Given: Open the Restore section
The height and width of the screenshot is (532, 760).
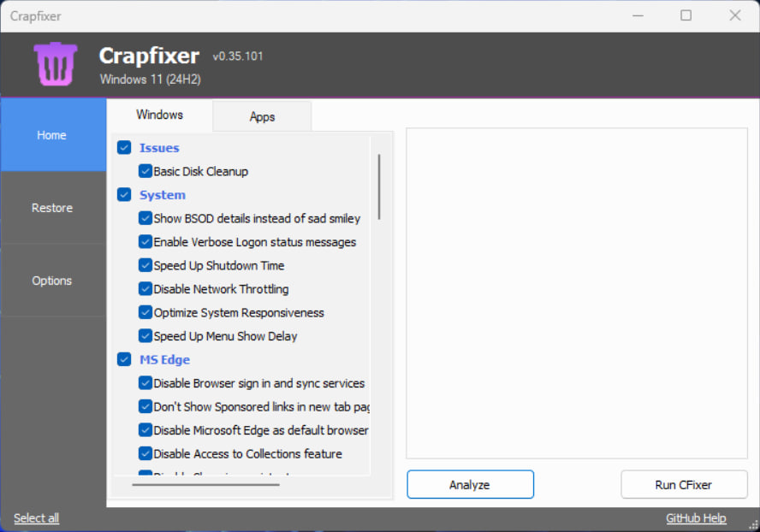Looking at the screenshot, I should coord(53,208).
